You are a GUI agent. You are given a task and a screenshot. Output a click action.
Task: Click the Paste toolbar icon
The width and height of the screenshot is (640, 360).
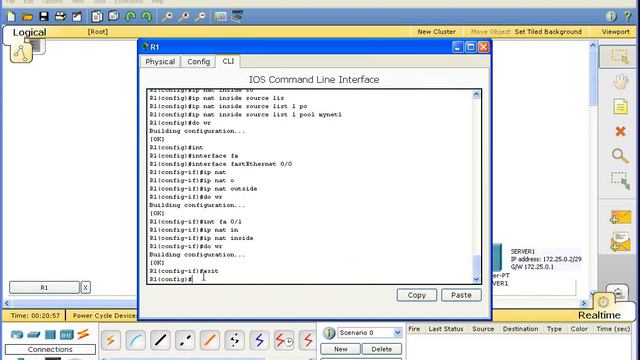(113, 16)
